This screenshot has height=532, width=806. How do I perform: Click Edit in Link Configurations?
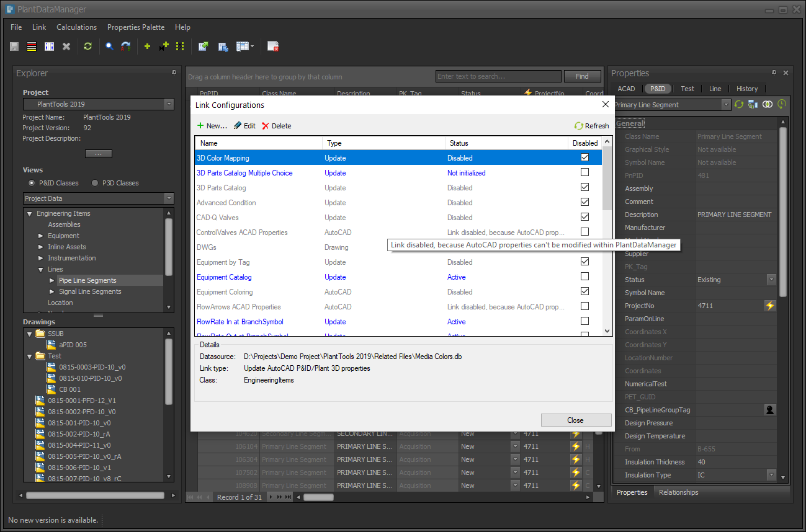(x=244, y=126)
